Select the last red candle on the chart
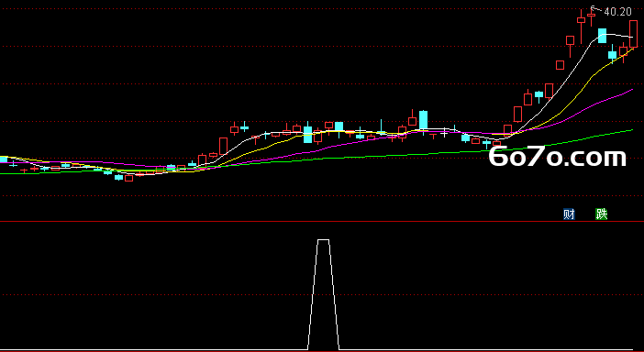The width and height of the screenshot is (644, 352). (x=633, y=34)
